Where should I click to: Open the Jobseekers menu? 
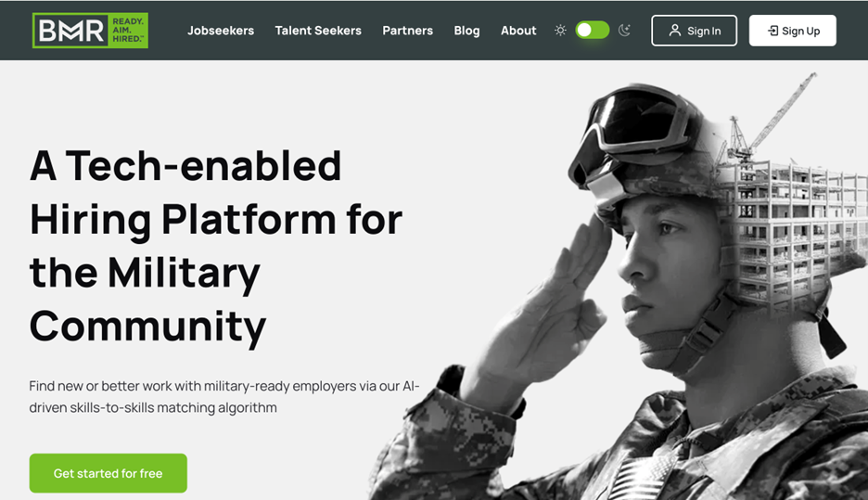221,31
